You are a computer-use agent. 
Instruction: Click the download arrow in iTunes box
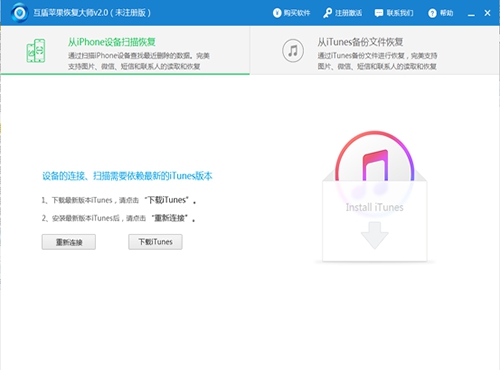point(375,235)
